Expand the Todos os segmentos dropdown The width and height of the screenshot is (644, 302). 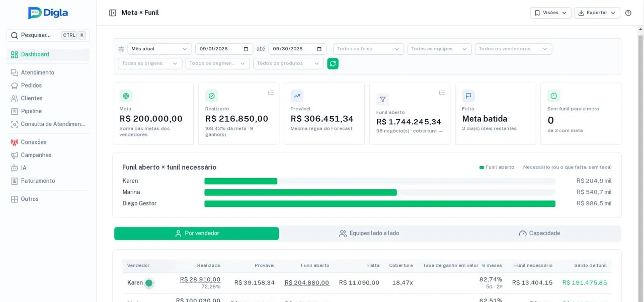217,63
